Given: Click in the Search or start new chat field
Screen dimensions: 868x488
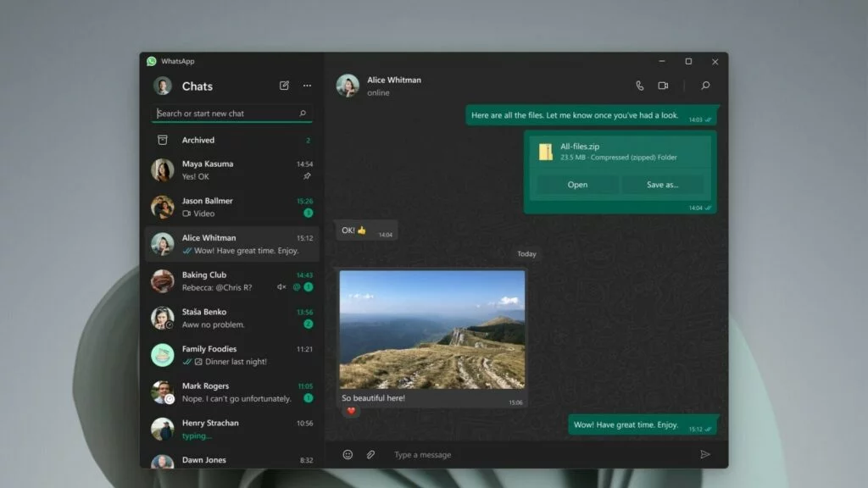Looking at the screenshot, I should pos(232,114).
